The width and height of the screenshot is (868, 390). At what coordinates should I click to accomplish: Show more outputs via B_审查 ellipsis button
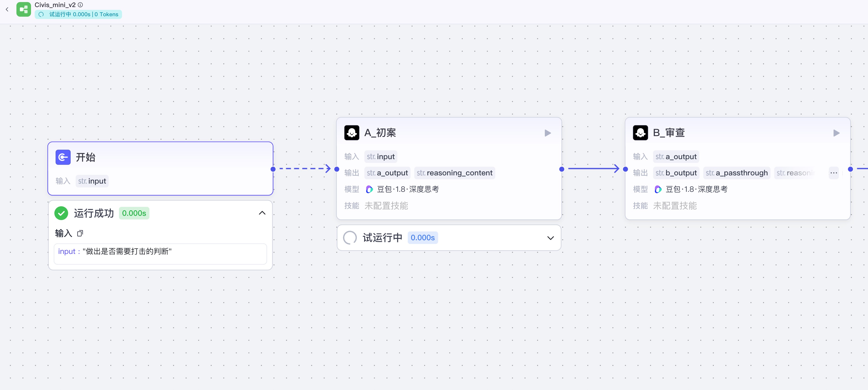click(833, 173)
